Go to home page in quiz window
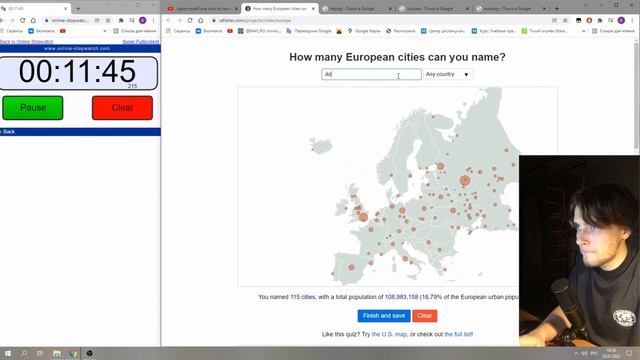 point(200,20)
